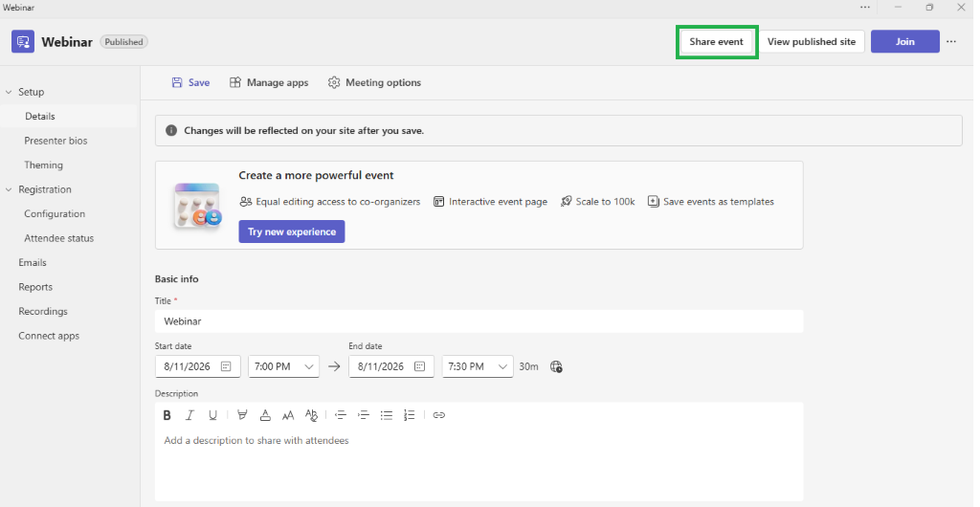This screenshot has height=507, width=980.
Task: Open more options next to Join
Action: pos(951,42)
